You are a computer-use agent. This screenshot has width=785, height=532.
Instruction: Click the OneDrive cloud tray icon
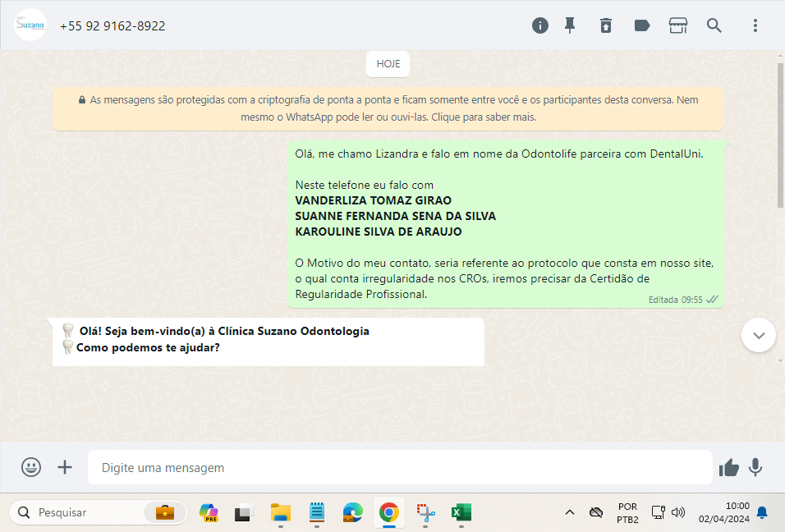596,512
